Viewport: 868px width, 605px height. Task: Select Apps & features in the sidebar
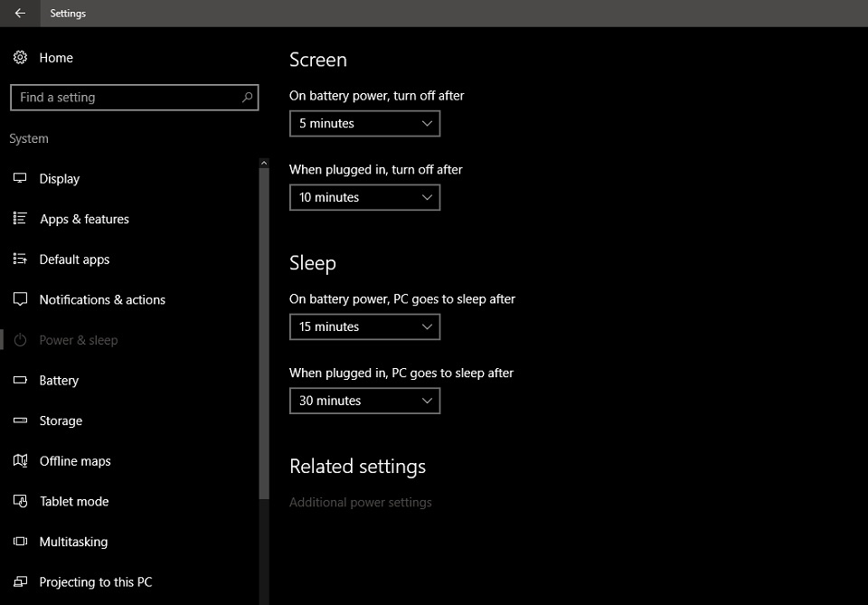tap(84, 219)
